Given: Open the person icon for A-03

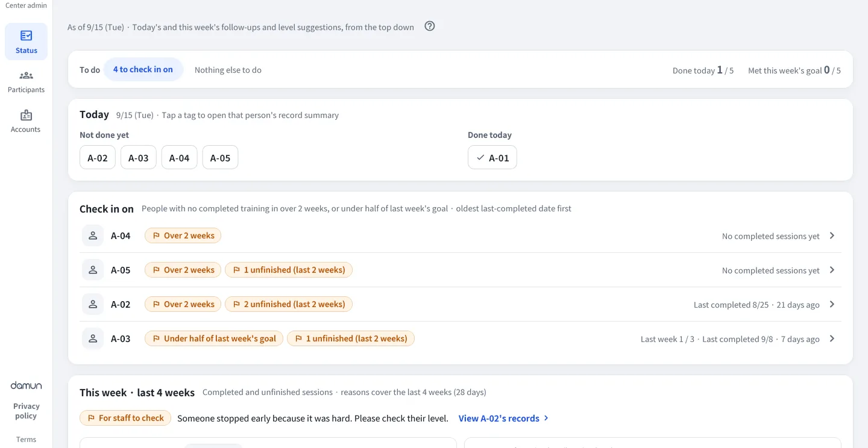Looking at the screenshot, I should [x=93, y=338].
